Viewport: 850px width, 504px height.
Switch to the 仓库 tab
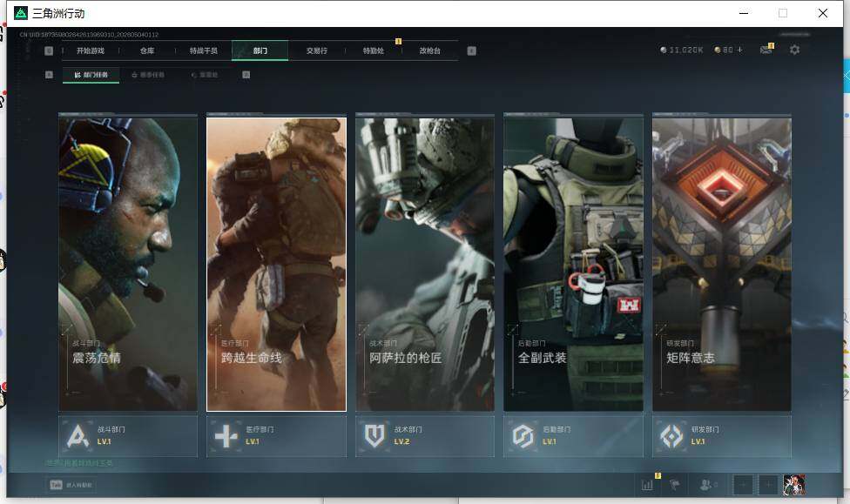click(147, 50)
